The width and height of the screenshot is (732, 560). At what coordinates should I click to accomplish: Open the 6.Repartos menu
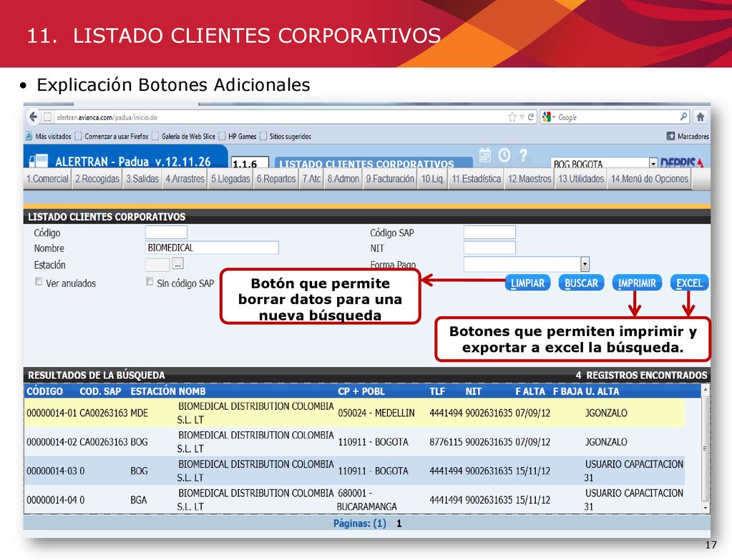coord(276,179)
